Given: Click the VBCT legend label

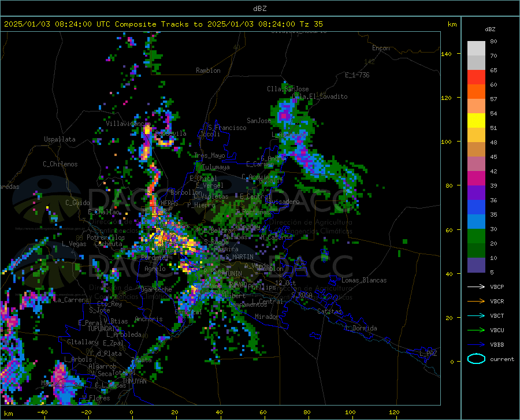Looking at the screenshot, I should [497, 315].
